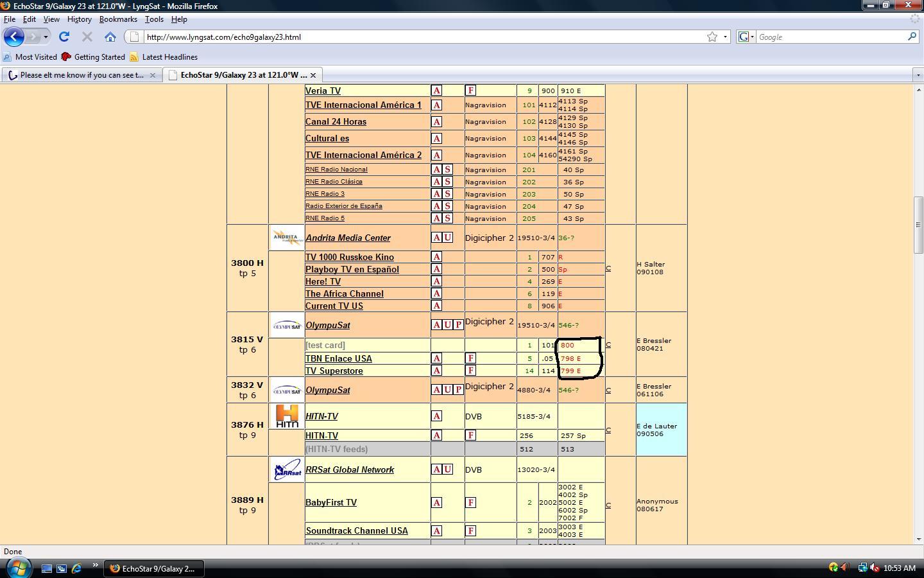Click the Andrita Media Center link
Screen dimensions: 924x578
[348, 238]
